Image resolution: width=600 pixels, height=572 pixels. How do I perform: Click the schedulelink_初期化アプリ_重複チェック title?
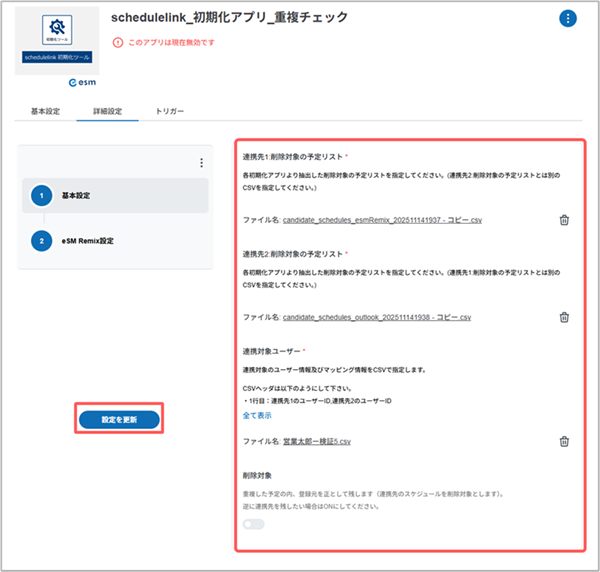coord(229,18)
